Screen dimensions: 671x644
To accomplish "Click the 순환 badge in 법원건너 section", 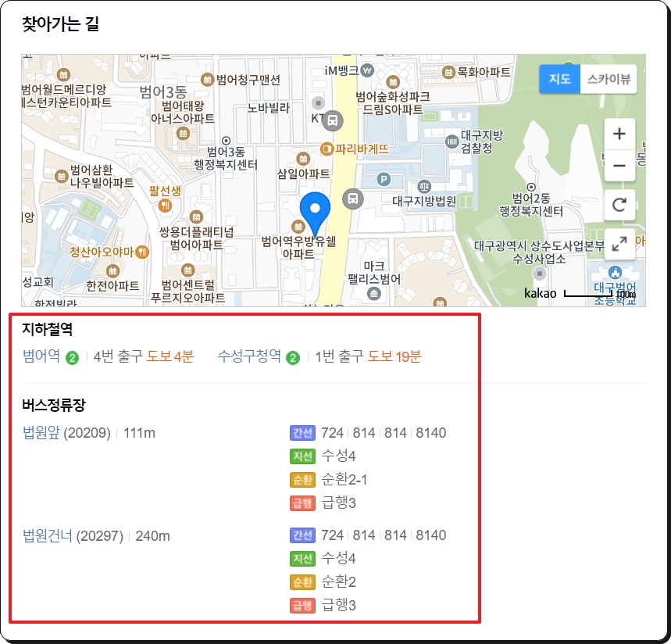I will (x=302, y=582).
